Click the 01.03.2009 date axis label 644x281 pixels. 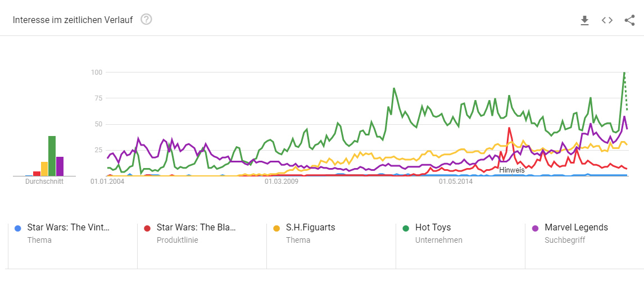click(x=282, y=182)
